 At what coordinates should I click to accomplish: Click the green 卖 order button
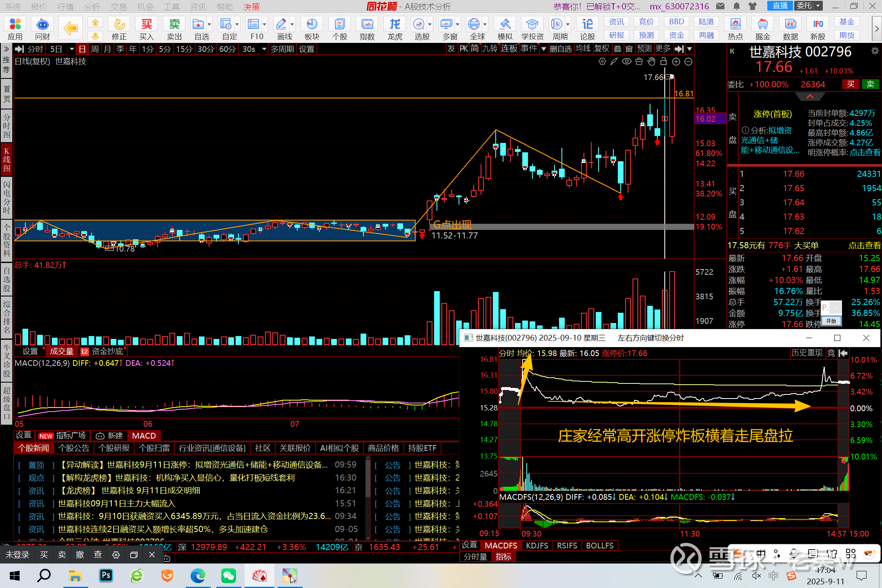click(870, 84)
